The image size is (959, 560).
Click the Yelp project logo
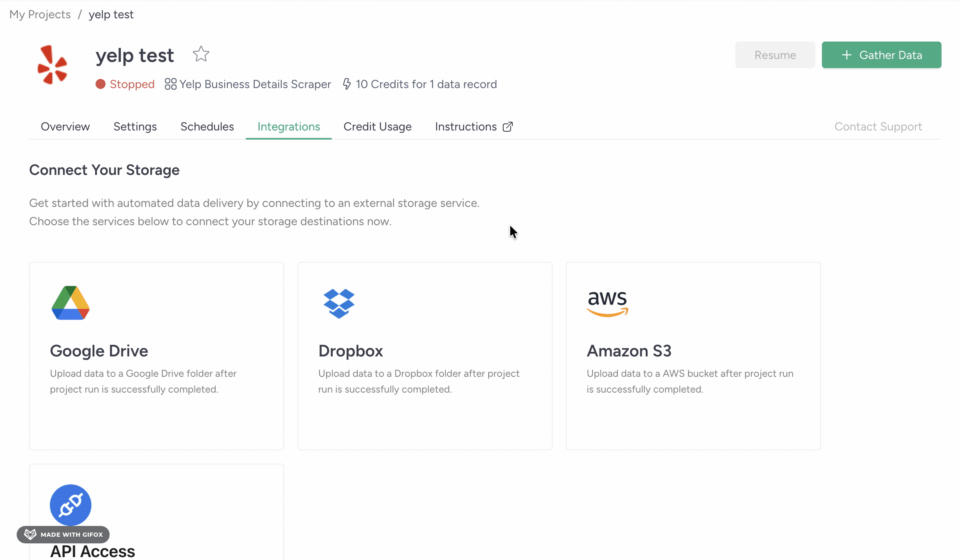tap(52, 65)
